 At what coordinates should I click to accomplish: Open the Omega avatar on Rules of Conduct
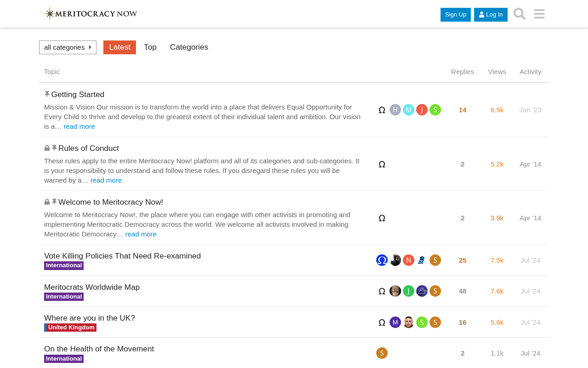(382, 164)
